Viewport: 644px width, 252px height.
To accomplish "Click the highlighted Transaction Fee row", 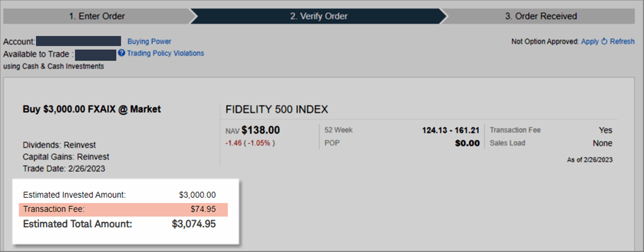I will [123, 209].
